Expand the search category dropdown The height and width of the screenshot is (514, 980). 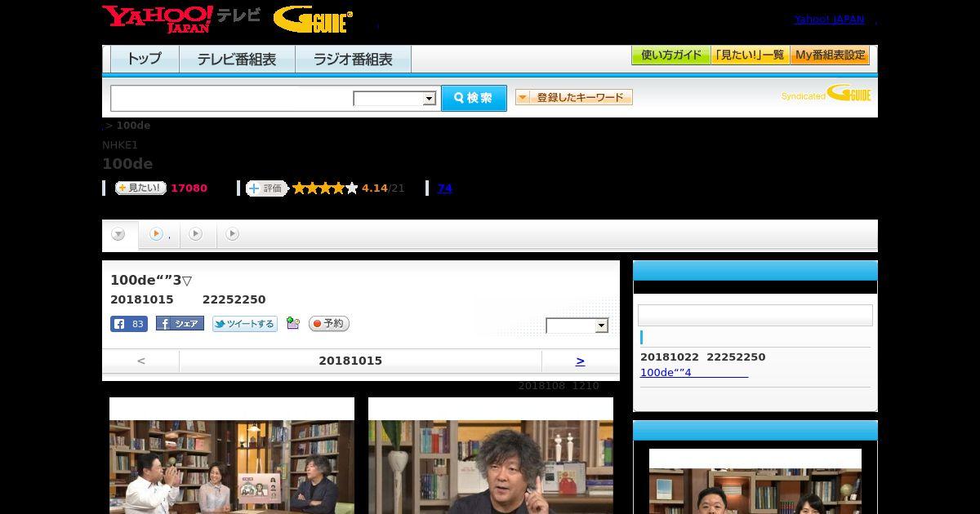pyautogui.click(x=394, y=99)
